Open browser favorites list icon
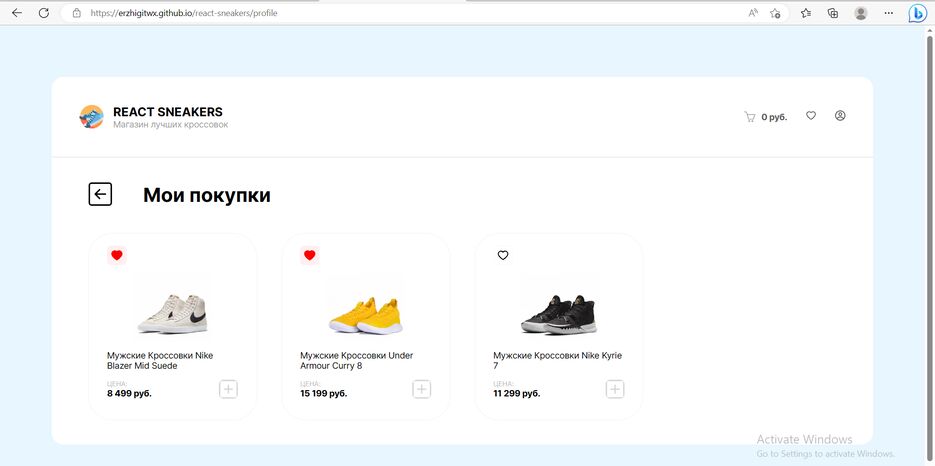935x466 pixels. (x=806, y=13)
